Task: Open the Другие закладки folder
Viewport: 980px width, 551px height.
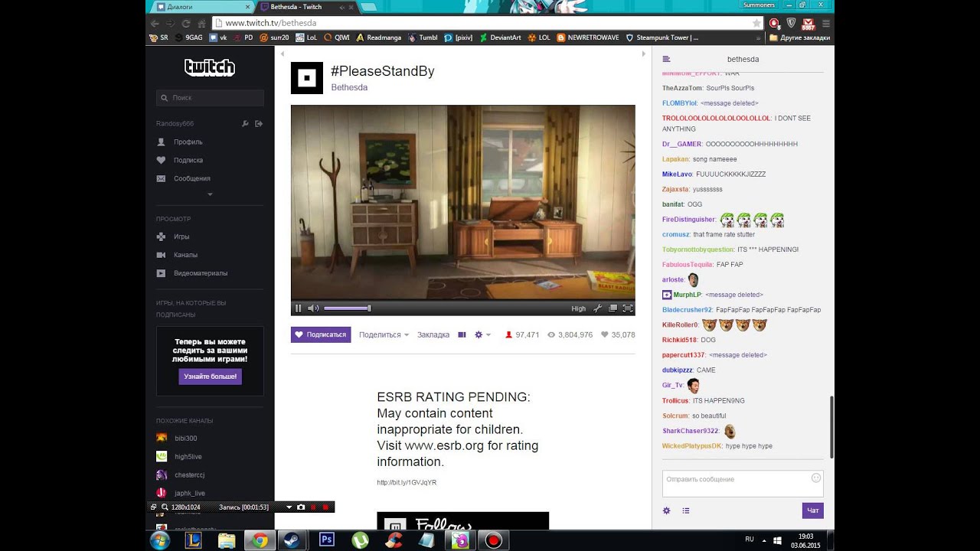Action: click(799, 37)
